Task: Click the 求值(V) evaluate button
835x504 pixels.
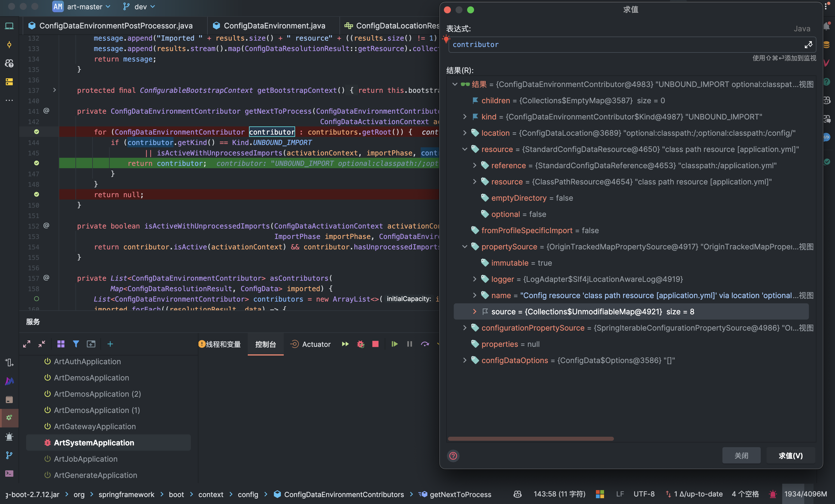Action: tap(790, 456)
